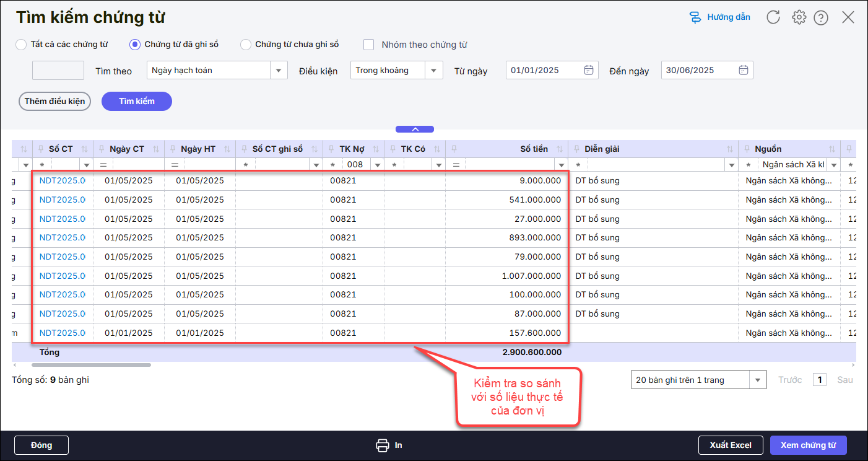Click the TK Nợ filter field
The image size is (868, 461).
pyautogui.click(x=355, y=165)
